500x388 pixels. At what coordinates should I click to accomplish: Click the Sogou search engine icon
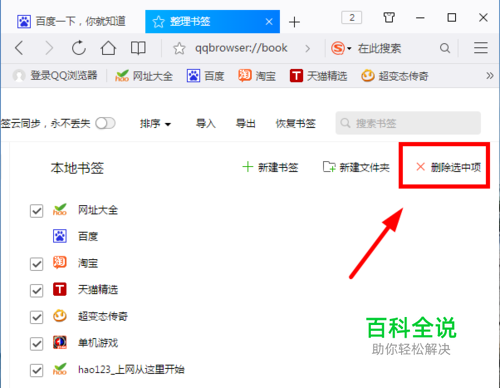(x=338, y=48)
